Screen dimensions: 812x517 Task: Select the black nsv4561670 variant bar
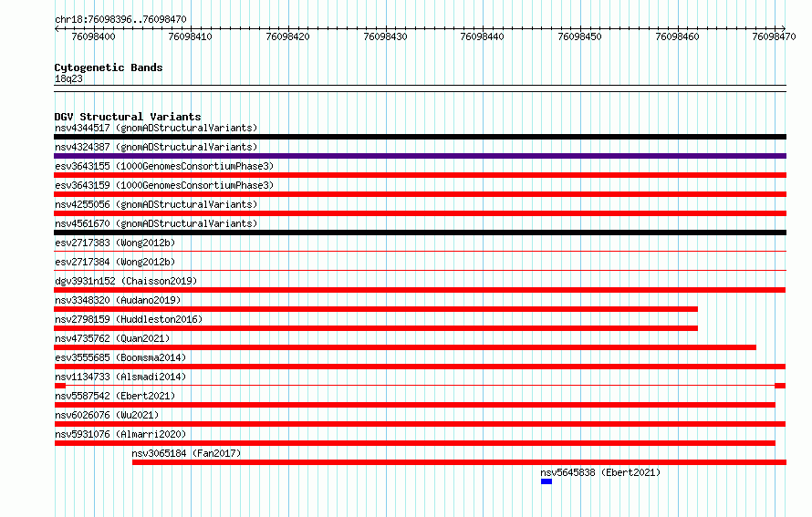[x=420, y=233]
